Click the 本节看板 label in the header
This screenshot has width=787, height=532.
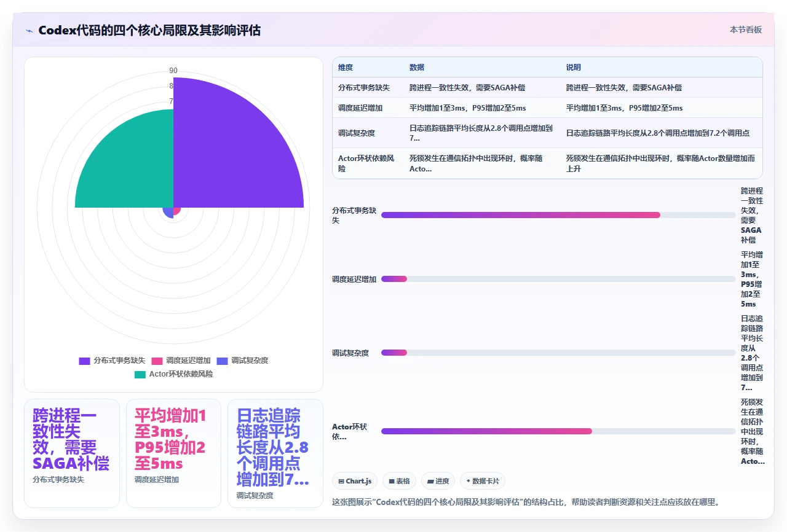(746, 29)
